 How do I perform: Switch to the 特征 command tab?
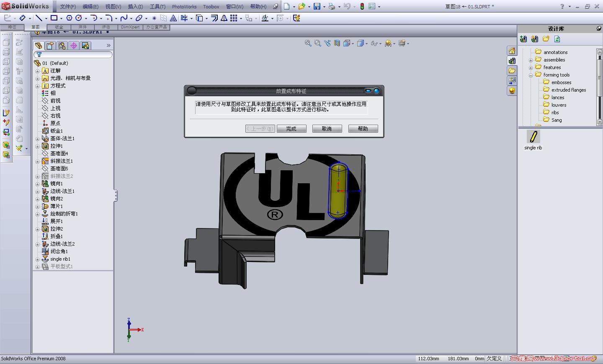[x=12, y=27]
